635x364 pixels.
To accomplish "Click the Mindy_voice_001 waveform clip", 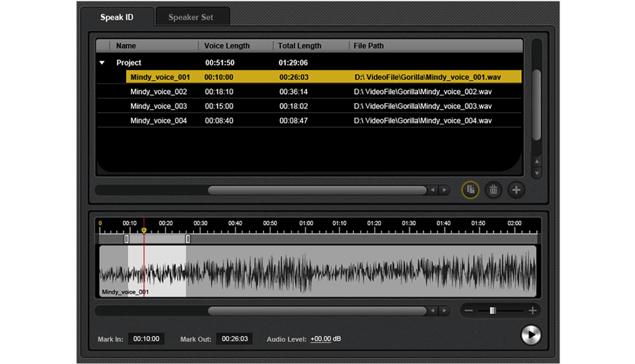I will tap(317, 271).
